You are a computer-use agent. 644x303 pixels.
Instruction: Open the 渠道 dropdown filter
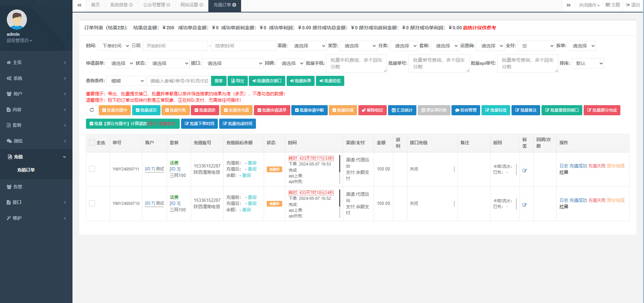(308, 46)
